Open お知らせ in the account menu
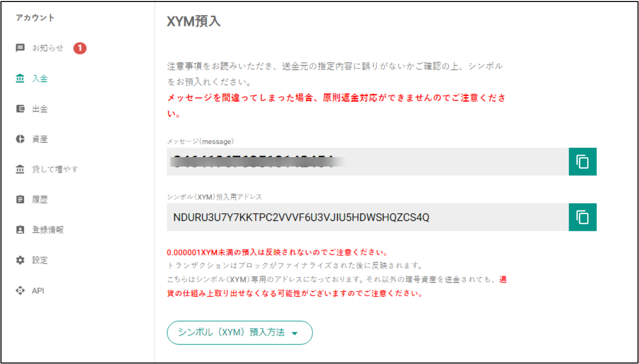The width and height of the screenshot is (639, 364). (x=48, y=48)
